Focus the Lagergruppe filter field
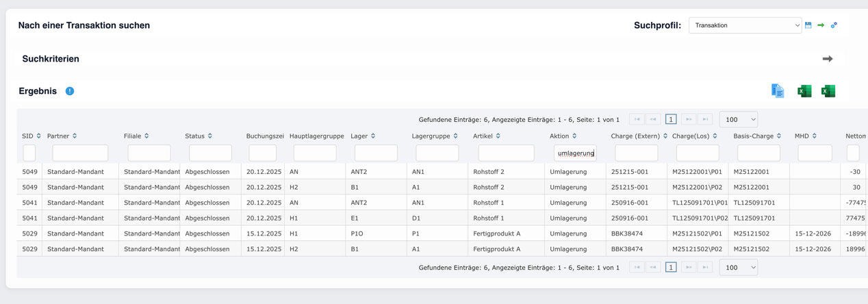The height and width of the screenshot is (304, 868). (x=437, y=153)
